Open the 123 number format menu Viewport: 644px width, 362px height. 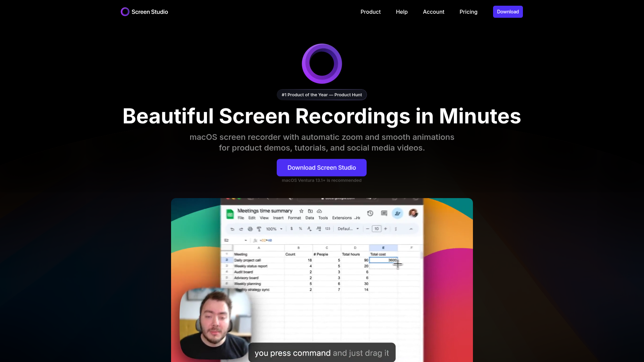click(327, 229)
